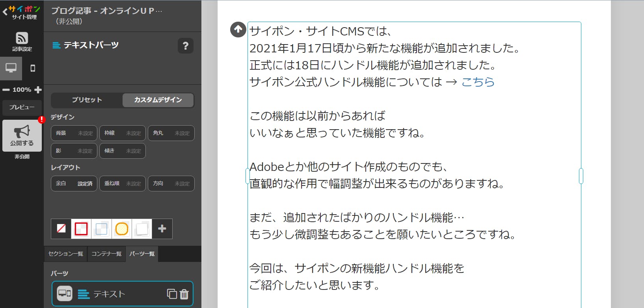644x308 pixels.
Task: Click the プレビュー button
Action: point(22,107)
